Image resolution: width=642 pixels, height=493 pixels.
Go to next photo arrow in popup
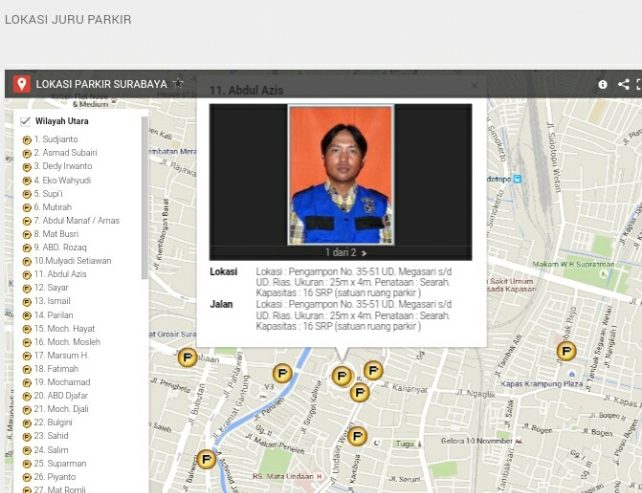point(364,253)
